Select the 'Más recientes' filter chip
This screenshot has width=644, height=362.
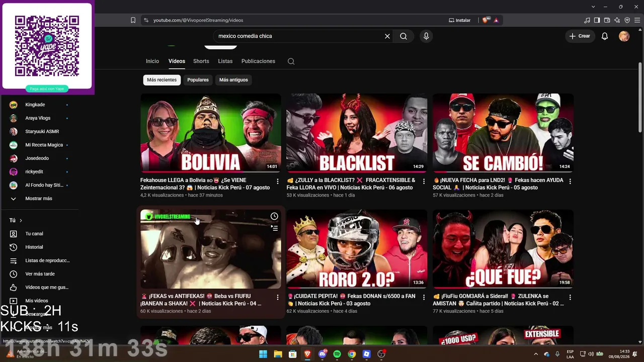(162, 80)
